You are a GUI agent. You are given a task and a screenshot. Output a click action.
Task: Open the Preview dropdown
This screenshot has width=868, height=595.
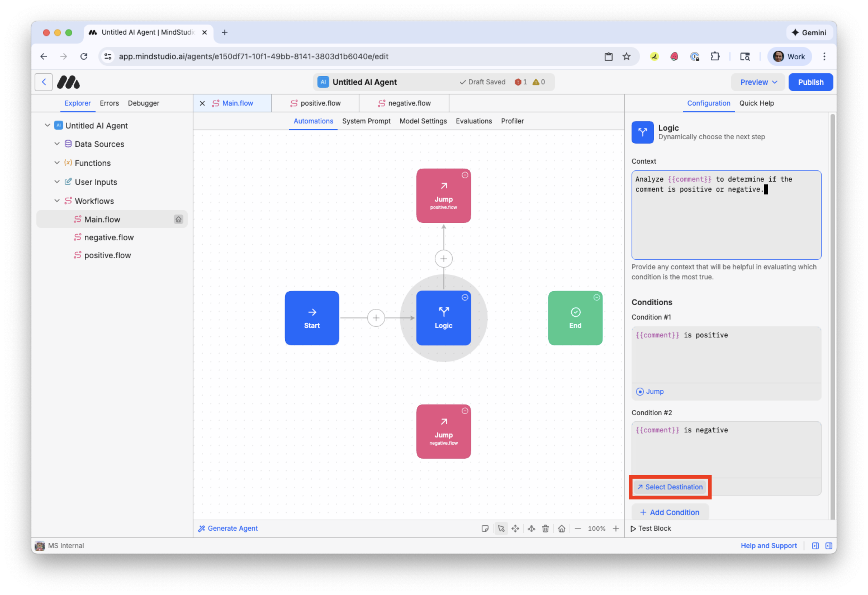758,82
